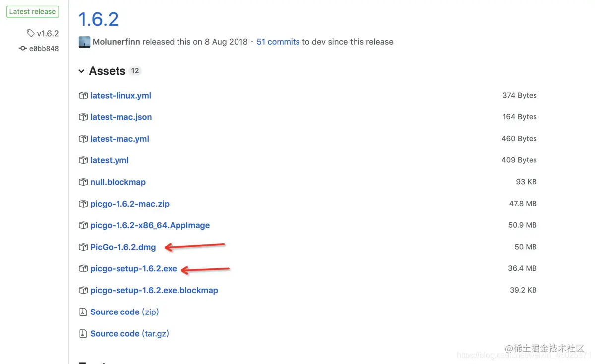The image size is (595, 364).
Task: Select the 47.8 MB size text
Action: pyautogui.click(x=523, y=204)
